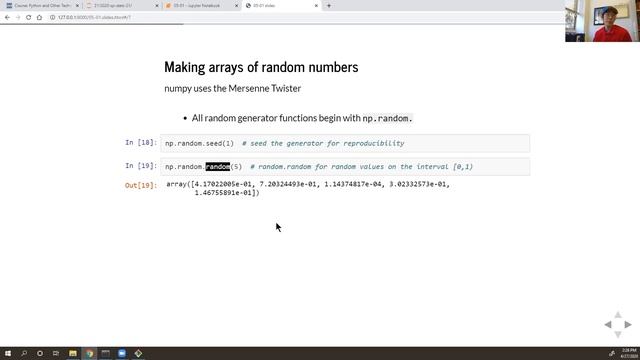Viewport: 640px width, 360px height.
Task: Click the 'Making arrays of random numbers' heading
Action: click(x=261, y=67)
